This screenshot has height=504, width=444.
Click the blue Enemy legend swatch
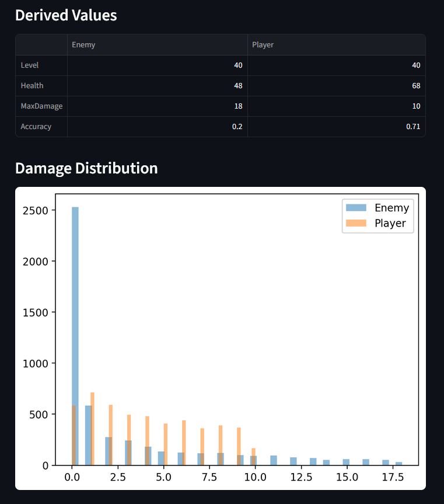pos(356,208)
